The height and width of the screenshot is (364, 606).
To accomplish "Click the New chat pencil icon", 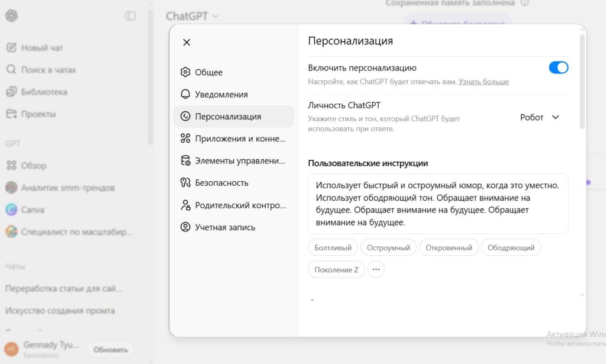I will click(11, 47).
